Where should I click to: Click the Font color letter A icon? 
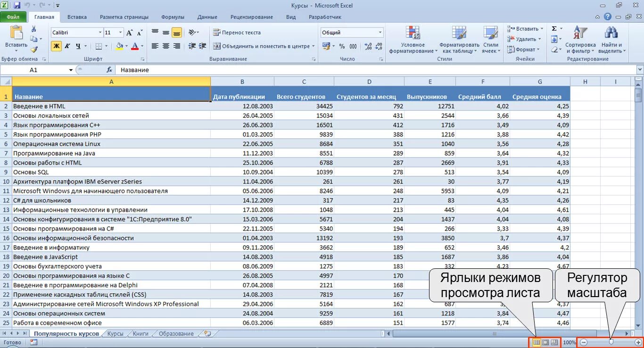click(135, 46)
